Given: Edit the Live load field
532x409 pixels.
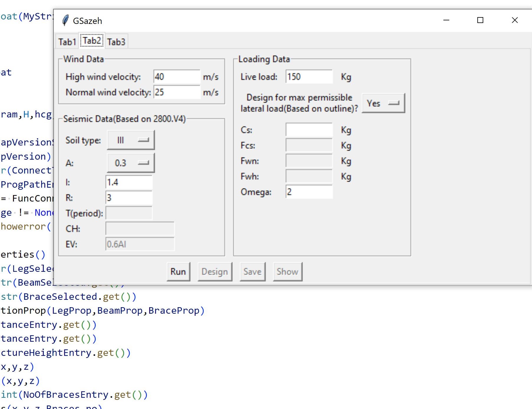Looking at the screenshot, I should pos(309,77).
